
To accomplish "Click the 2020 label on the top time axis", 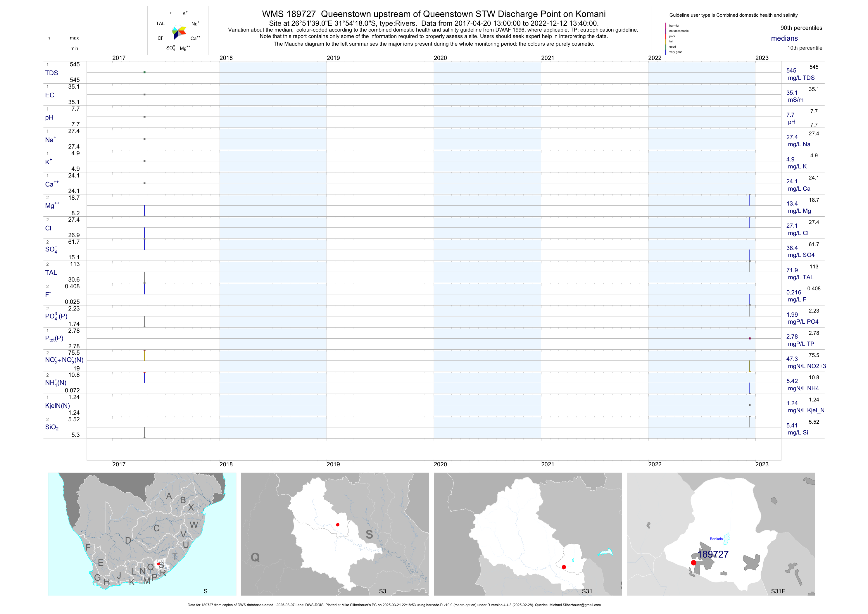I will pos(440,58).
